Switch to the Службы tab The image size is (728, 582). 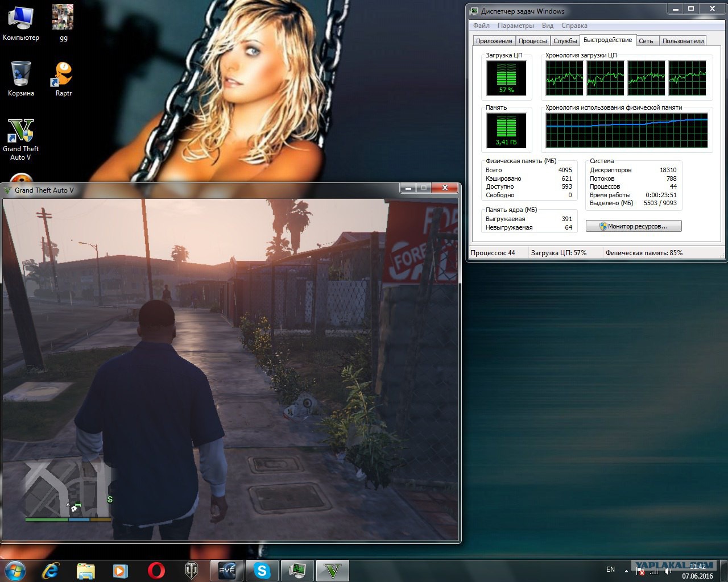click(565, 41)
